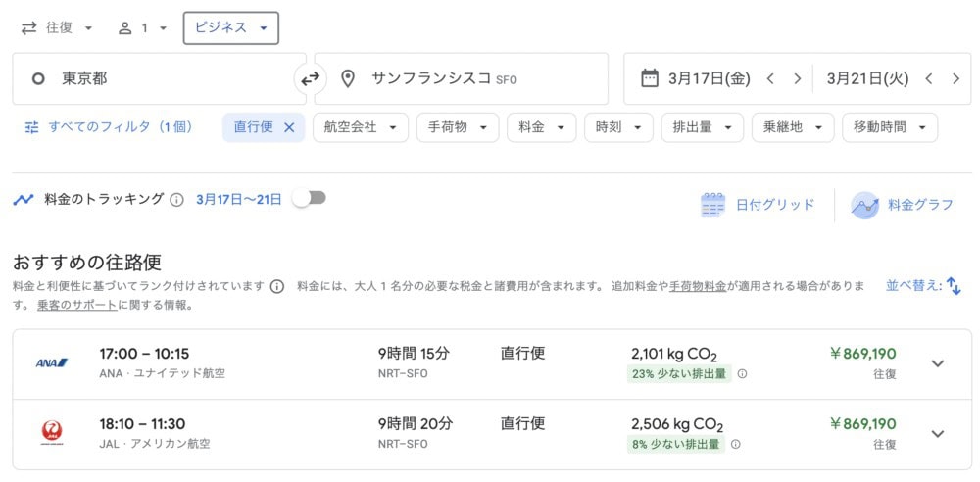Select the 3月21日(火) return date
This screenshot has height=482, width=980.
pos(867,78)
